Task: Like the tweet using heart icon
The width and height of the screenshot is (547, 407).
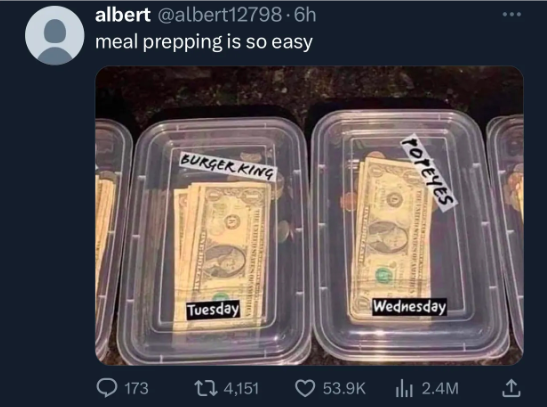Action: (x=305, y=388)
